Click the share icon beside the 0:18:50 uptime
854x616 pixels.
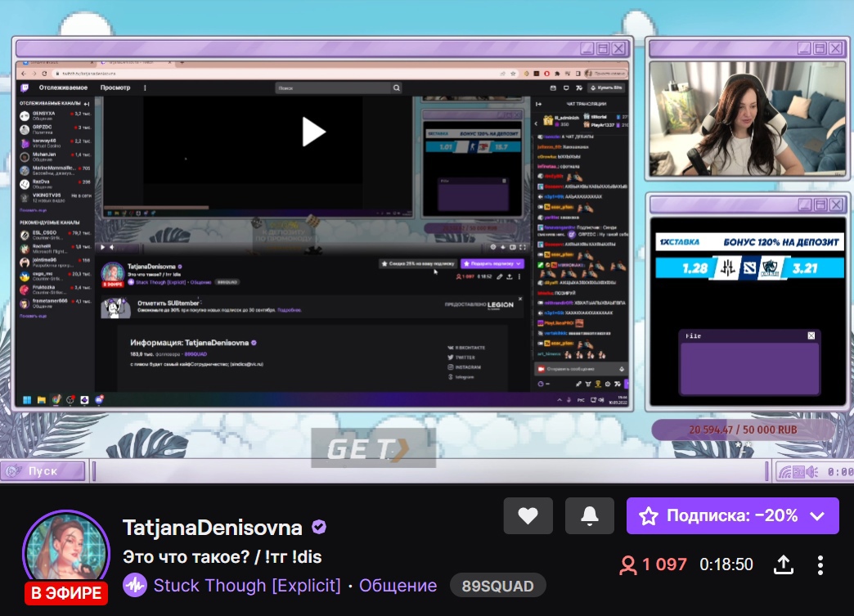click(783, 564)
